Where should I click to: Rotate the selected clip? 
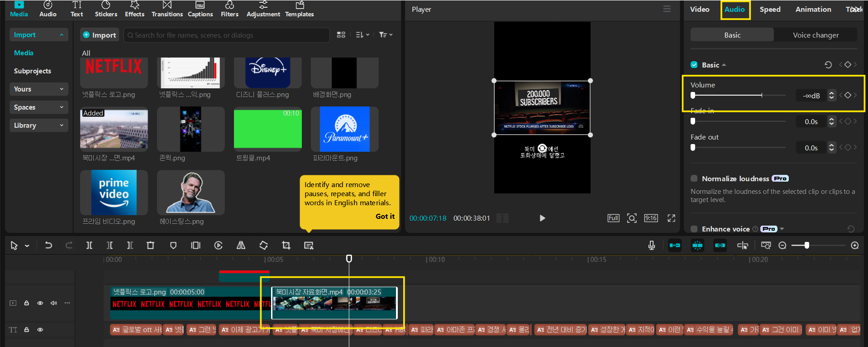263,245
